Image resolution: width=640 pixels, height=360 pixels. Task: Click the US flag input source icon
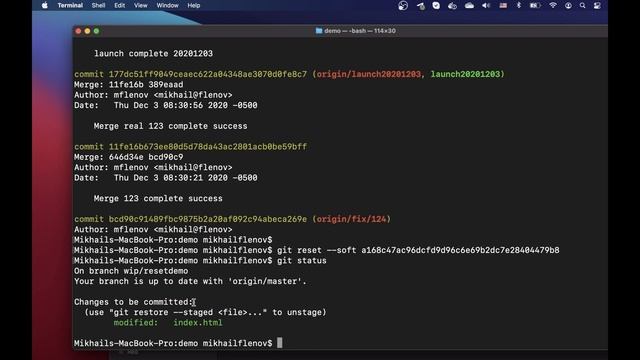tap(503, 5)
